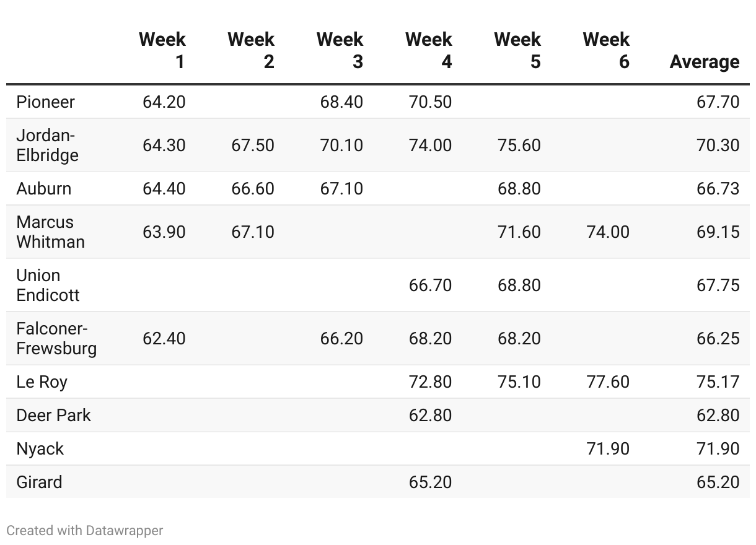Viewport: 756px width, 545px height.
Task: Select the Union Endicott row label
Action: (48, 285)
